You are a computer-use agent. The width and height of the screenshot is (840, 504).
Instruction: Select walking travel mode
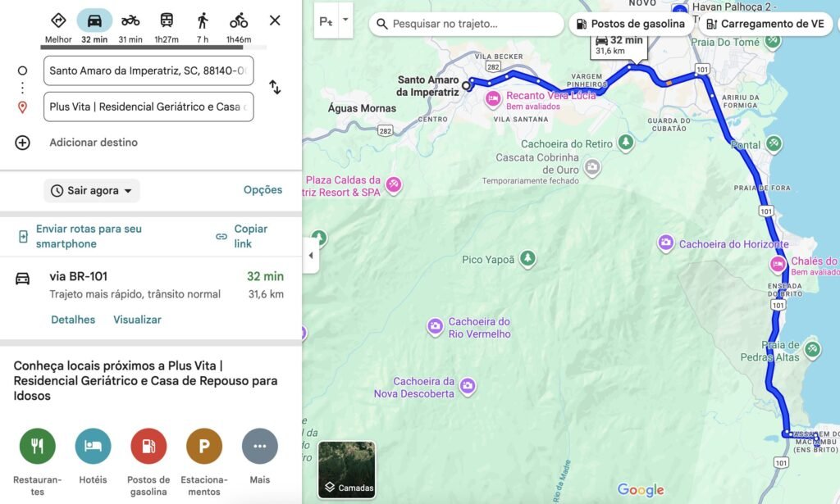[x=203, y=21]
